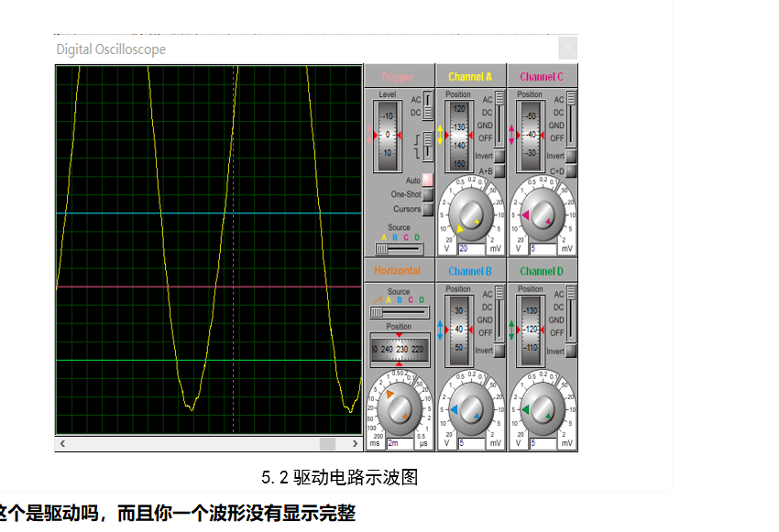779x532 pixels.
Task: Close the Digital Oscilloscope window
Action: [x=568, y=49]
